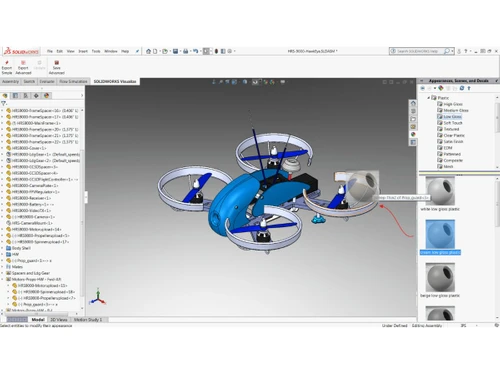Image resolution: width=500 pixels, height=375 pixels.
Task: Click the Options gear icon in the top toolbar
Action: (x=230, y=51)
